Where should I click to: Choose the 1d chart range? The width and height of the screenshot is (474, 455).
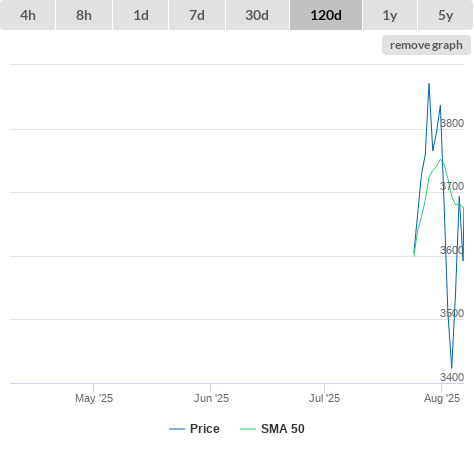point(141,15)
